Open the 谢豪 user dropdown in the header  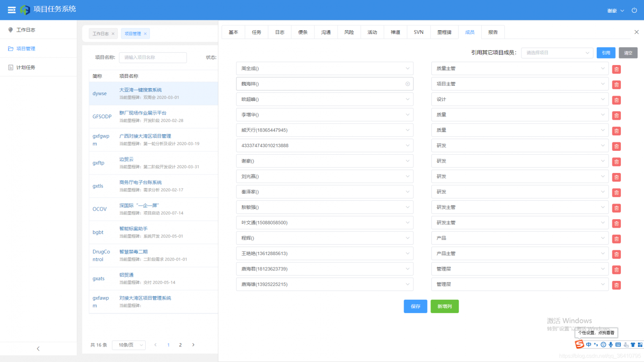click(615, 10)
